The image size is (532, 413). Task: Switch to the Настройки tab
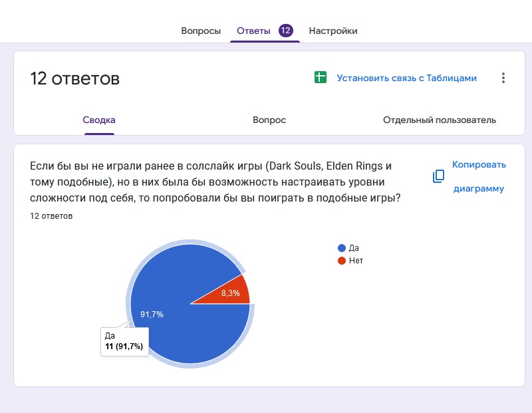pos(333,31)
